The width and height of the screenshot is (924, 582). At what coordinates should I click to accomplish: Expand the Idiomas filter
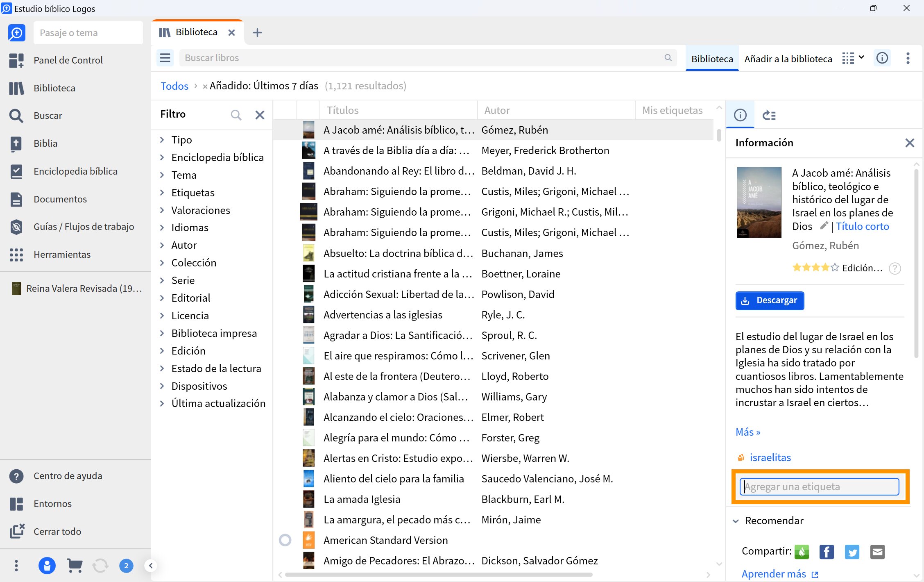click(162, 227)
